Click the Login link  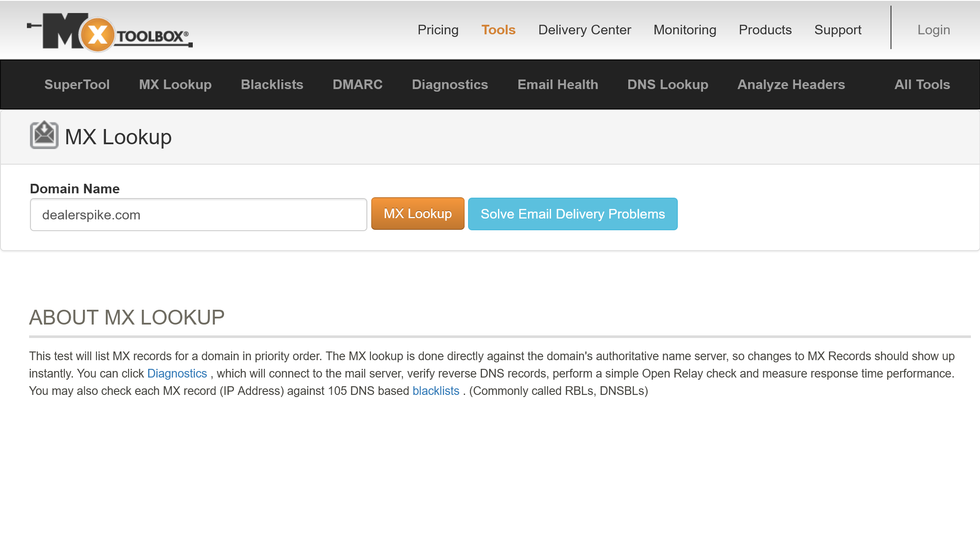(x=934, y=30)
